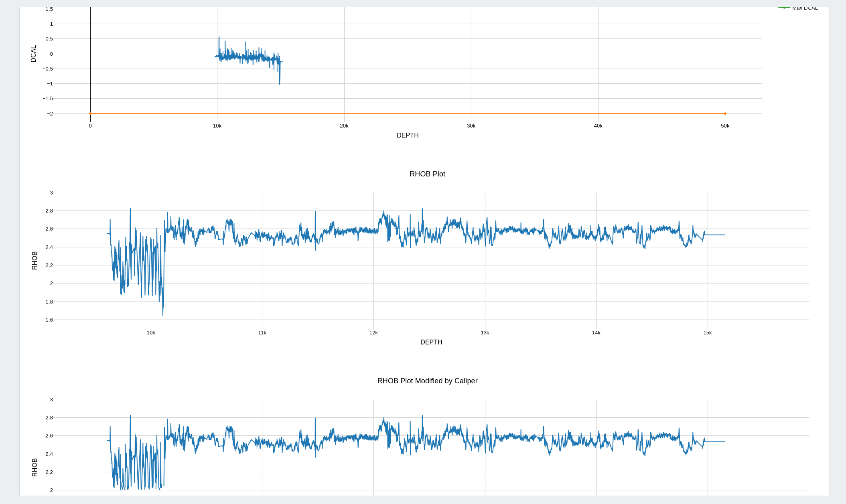The height and width of the screenshot is (504, 846).
Task: Click the RHOB y-axis title of bottom chart
Action: (x=34, y=468)
